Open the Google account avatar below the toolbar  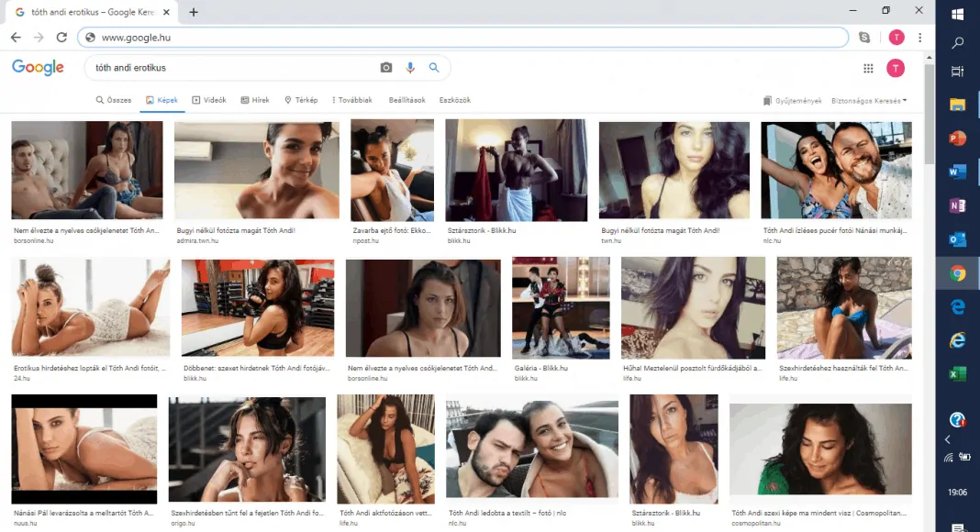[x=896, y=68]
